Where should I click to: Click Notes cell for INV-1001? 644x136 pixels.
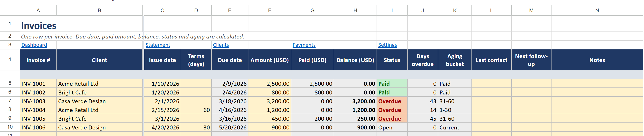click(597, 84)
